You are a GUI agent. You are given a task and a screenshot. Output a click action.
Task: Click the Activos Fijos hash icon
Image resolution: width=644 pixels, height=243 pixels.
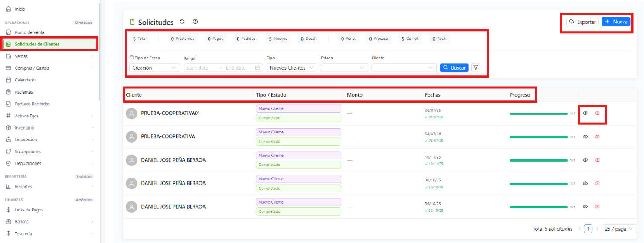pyautogui.click(x=8, y=116)
